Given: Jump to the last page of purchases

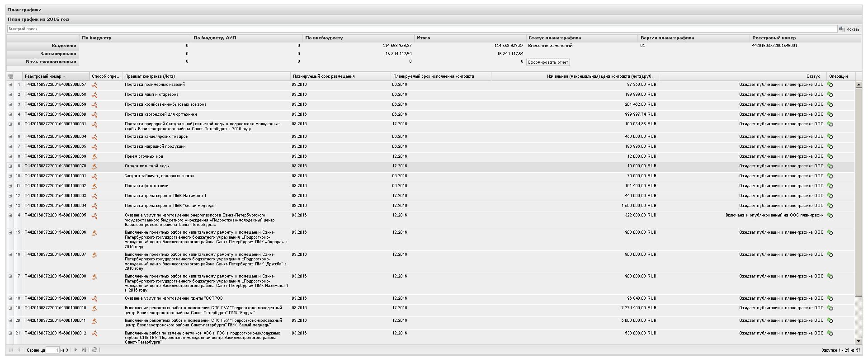Looking at the screenshot, I should (84, 350).
